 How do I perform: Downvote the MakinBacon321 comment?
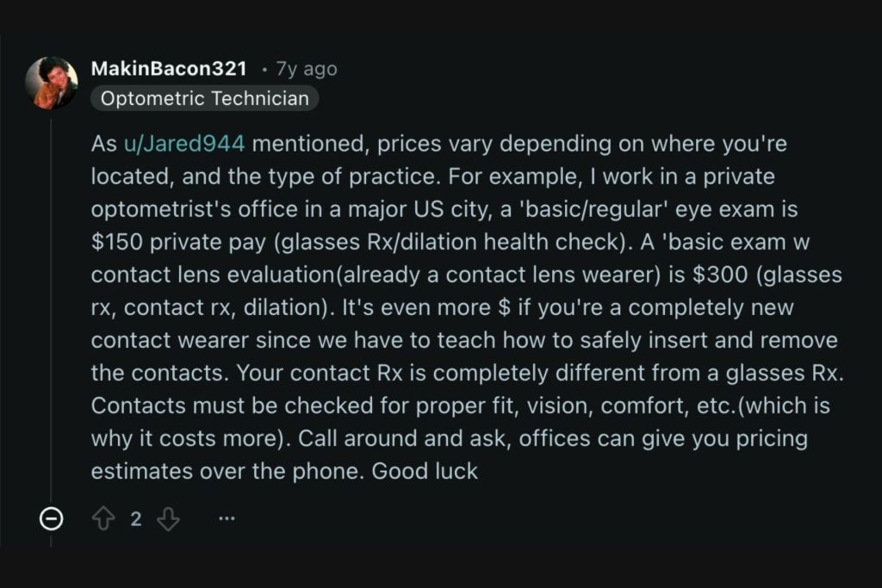point(169,519)
